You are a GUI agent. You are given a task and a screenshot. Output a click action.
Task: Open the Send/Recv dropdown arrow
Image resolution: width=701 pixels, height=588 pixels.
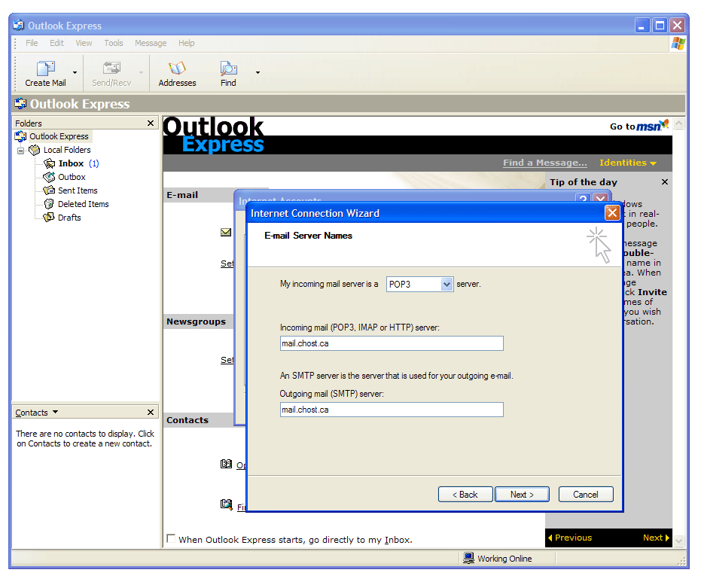(141, 72)
